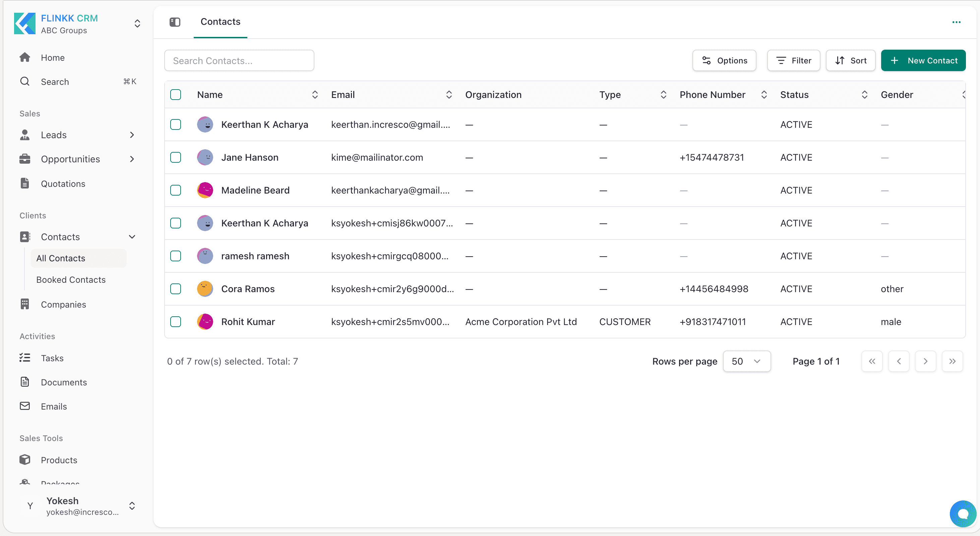Open Booked Contacts in sidebar

pos(78,279)
